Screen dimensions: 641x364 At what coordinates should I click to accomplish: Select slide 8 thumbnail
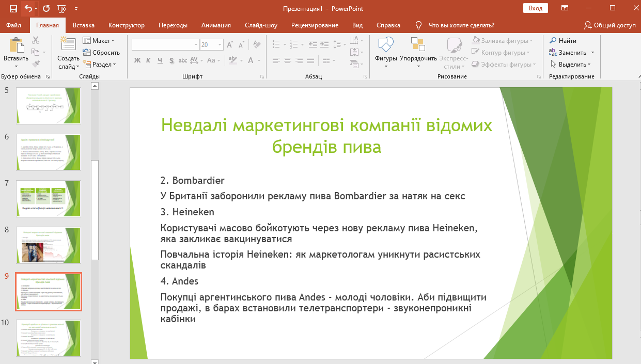click(x=49, y=245)
